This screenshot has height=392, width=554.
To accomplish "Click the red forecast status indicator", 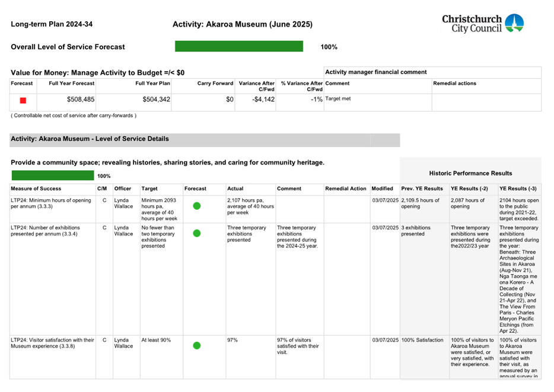I will (x=22, y=100).
